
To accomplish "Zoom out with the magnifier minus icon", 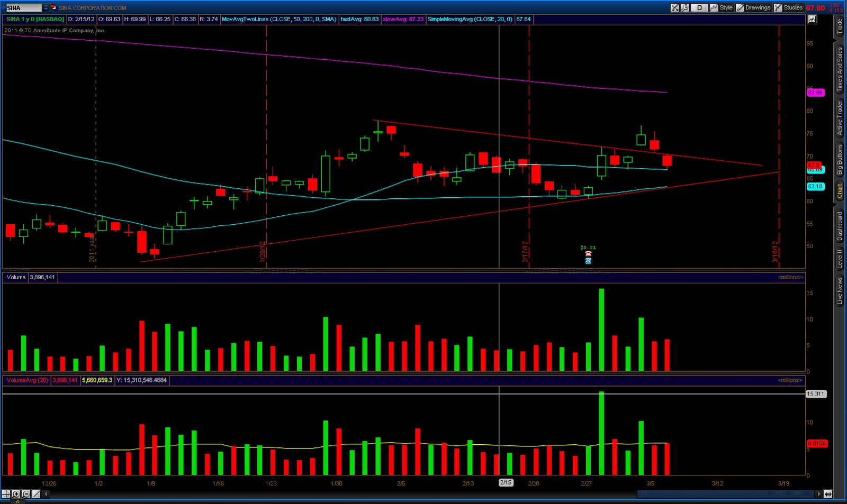I will coord(26,494).
